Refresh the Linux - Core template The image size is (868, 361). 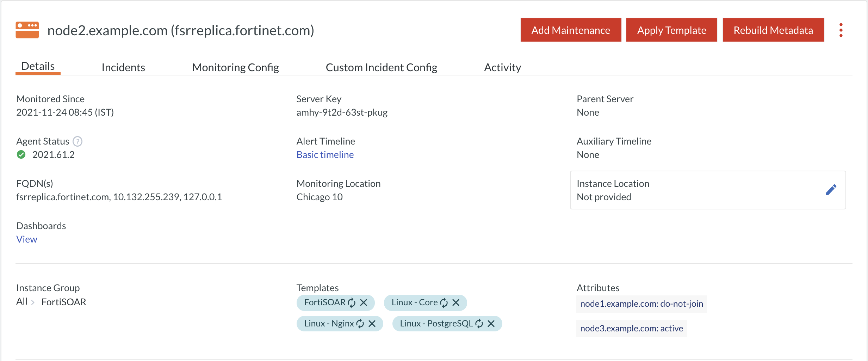click(x=444, y=302)
